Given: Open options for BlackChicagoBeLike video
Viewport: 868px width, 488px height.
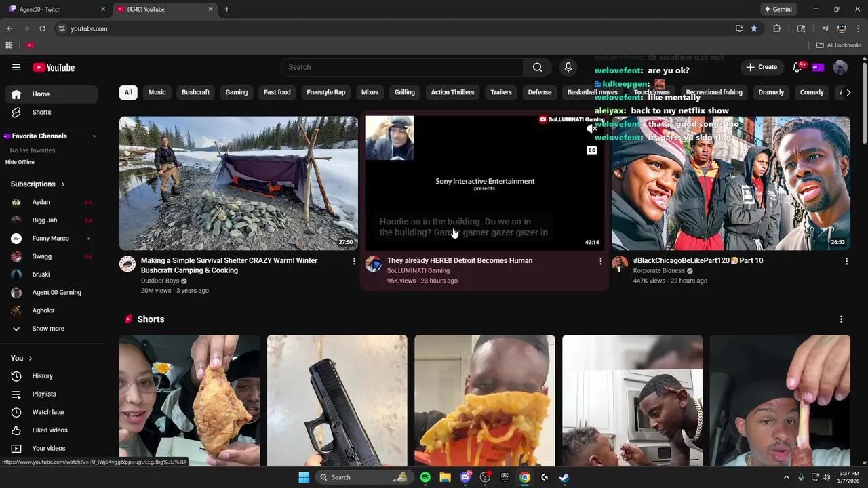Looking at the screenshot, I should coord(846,261).
